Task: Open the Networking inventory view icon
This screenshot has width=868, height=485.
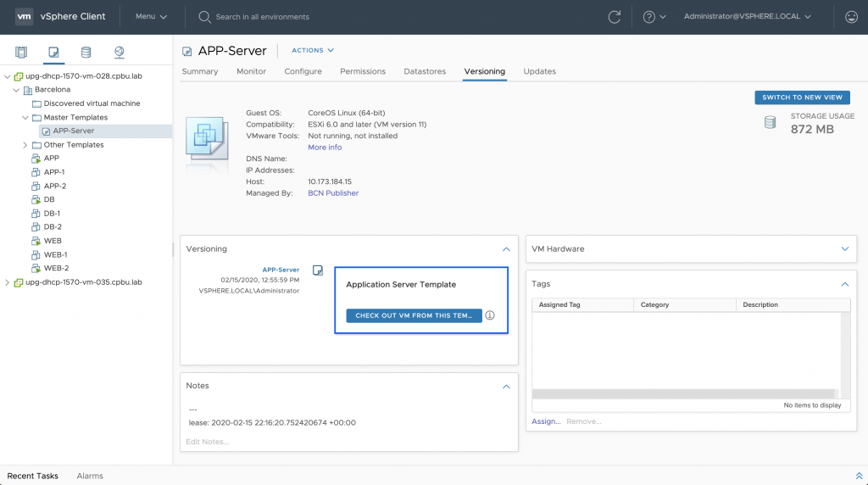Action: click(x=120, y=53)
